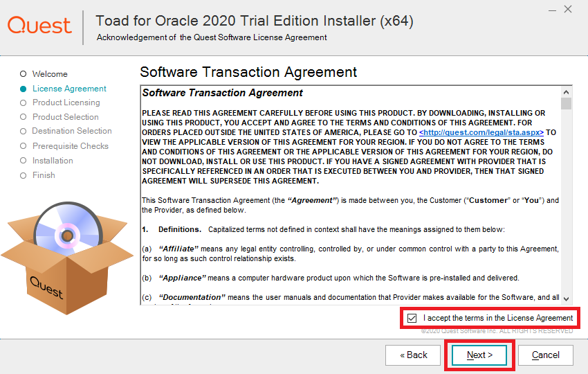Close the installer window

tap(568, 10)
